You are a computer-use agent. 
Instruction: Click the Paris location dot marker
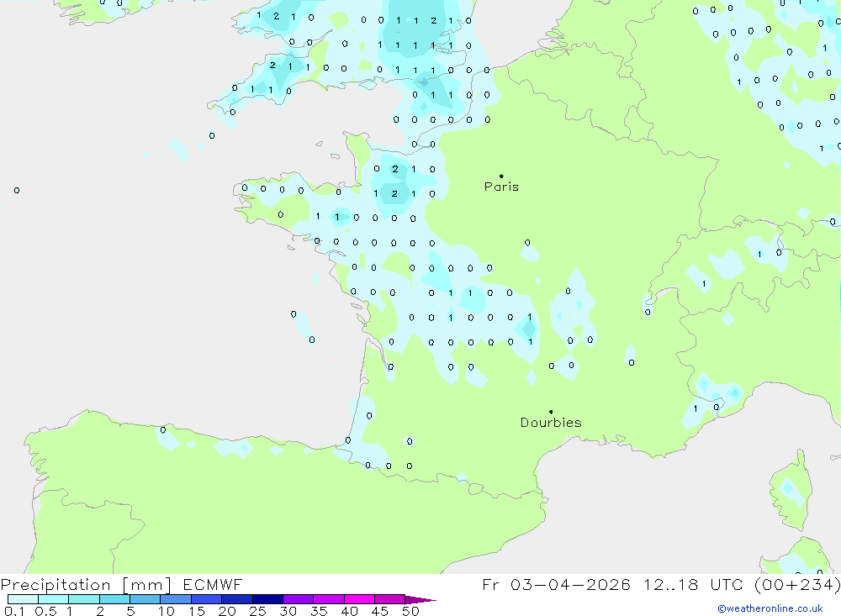click(501, 176)
